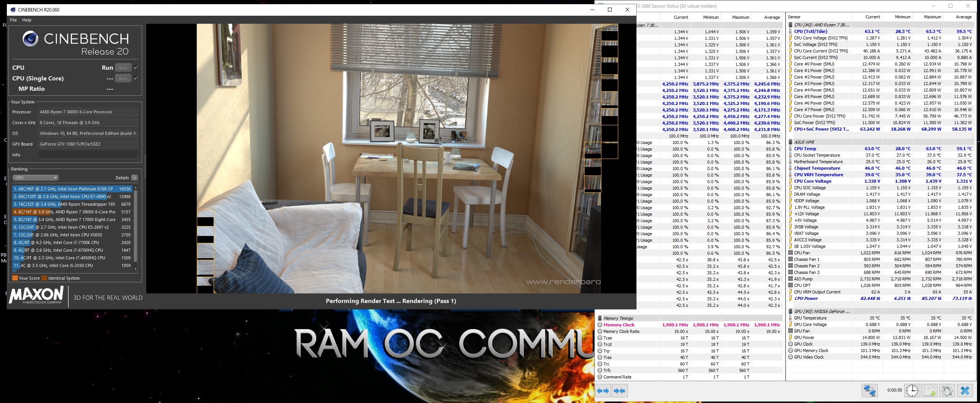980x403 pixels.
Task: Click the Command Rate timing icon
Action: 600,377
